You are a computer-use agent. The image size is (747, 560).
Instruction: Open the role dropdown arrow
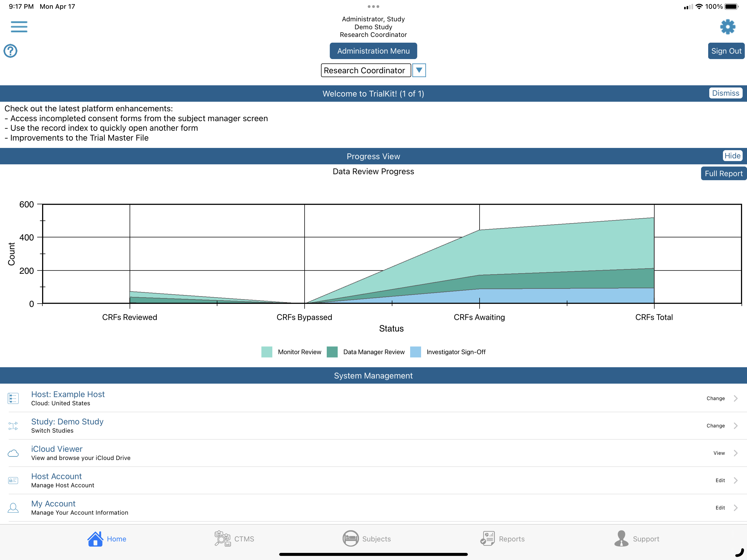419,70
